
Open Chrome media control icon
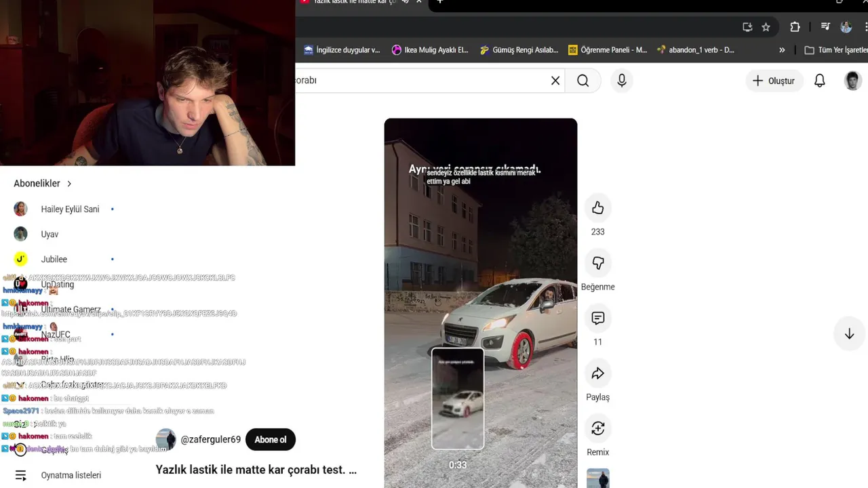[825, 27]
